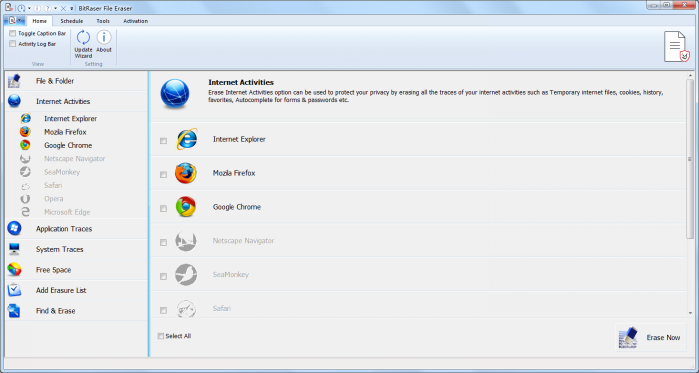
Task: Expand the dropdown arrow beside the help icon
Action: [55, 8]
